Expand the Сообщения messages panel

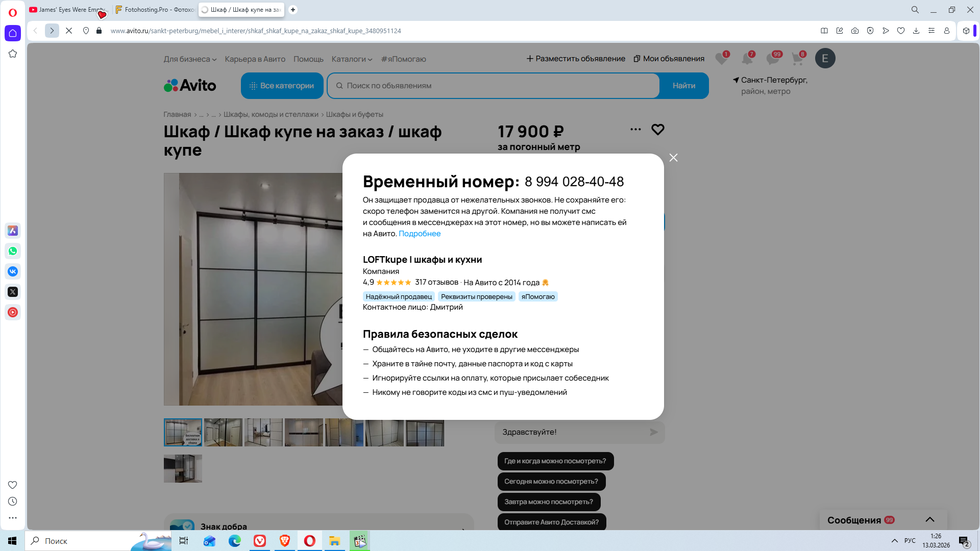click(929, 520)
